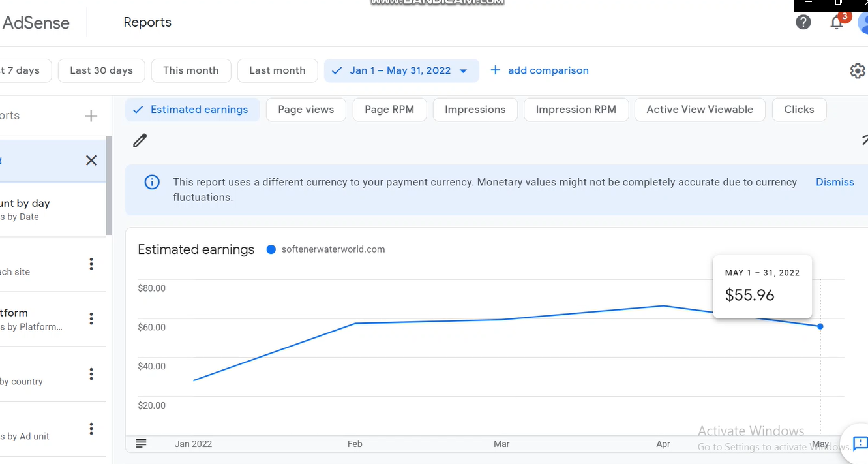Open the Help question mark icon

(803, 22)
